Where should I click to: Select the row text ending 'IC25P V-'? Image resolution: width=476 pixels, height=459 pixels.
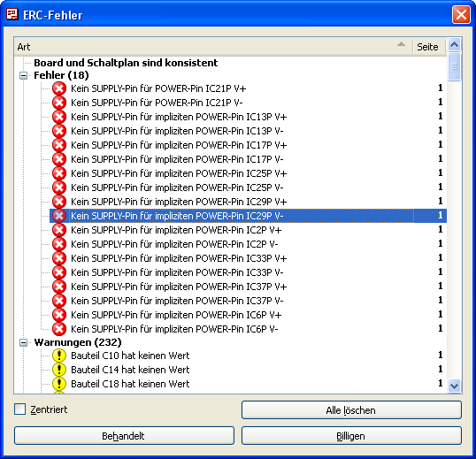pyautogui.click(x=177, y=187)
